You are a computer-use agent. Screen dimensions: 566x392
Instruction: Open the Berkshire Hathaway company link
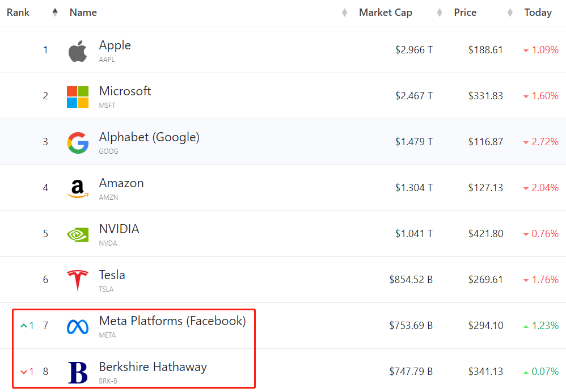153,366
